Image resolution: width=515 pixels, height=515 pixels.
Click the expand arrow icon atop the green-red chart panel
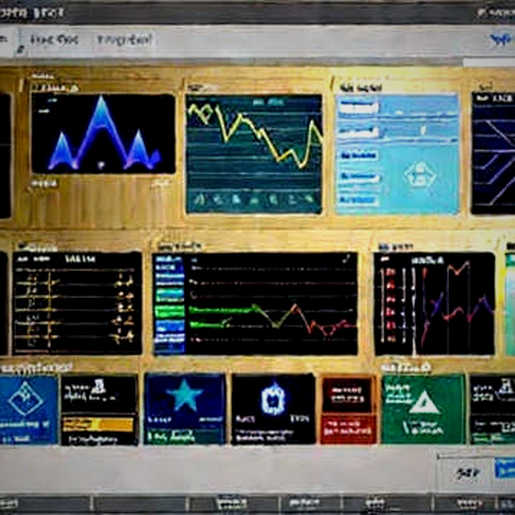click(347, 258)
